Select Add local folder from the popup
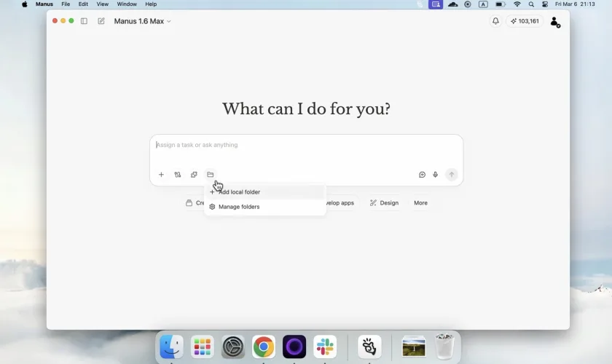This screenshot has height=364, width=612. point(239,192)
